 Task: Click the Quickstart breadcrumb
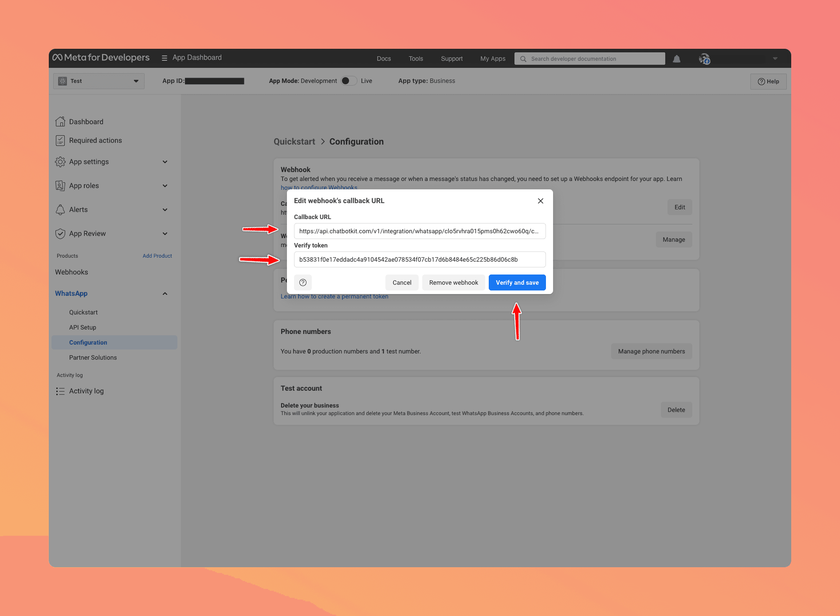(294, 141)
